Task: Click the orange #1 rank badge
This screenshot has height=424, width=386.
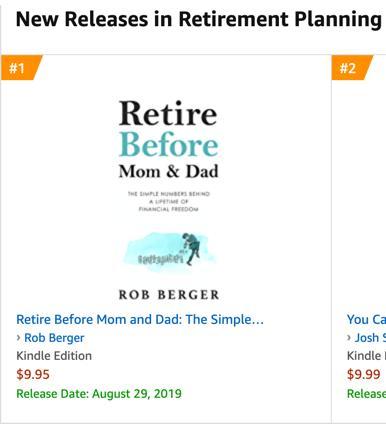Action: click(x=20, y=68)
